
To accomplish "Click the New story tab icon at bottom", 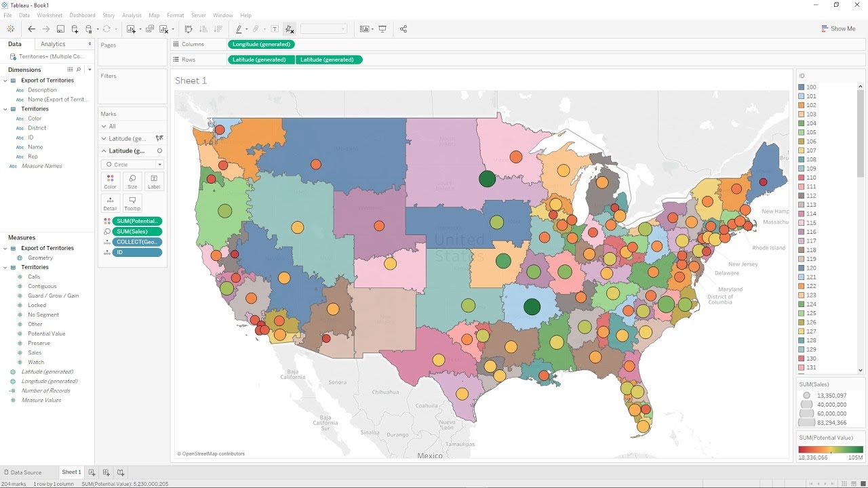I will click(x=121, y=472).
